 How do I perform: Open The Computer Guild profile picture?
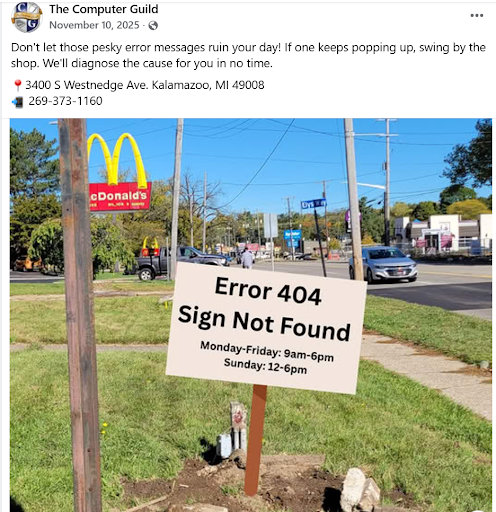pyautogui.click(x=27, y=17)
